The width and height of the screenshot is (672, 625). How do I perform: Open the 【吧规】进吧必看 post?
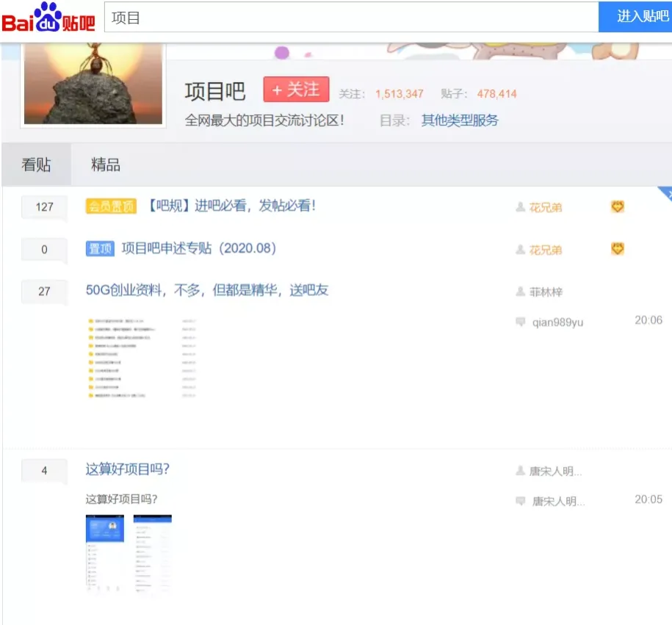[231, 206]
